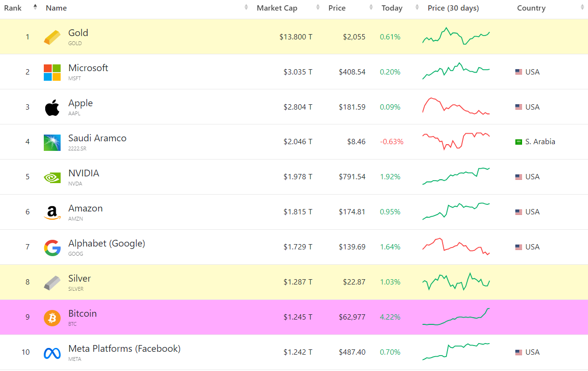Click the Google logo icon

(x=52, y=247)
